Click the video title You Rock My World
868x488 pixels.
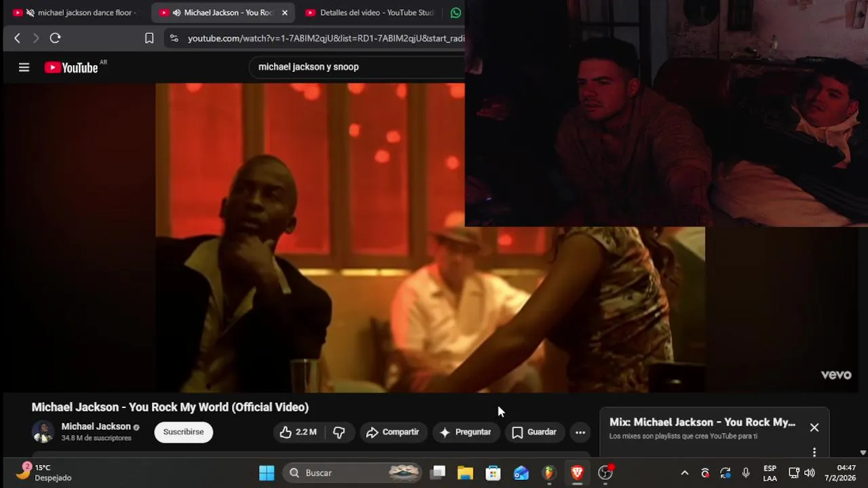pyautogui.click(x=170, y=407)
